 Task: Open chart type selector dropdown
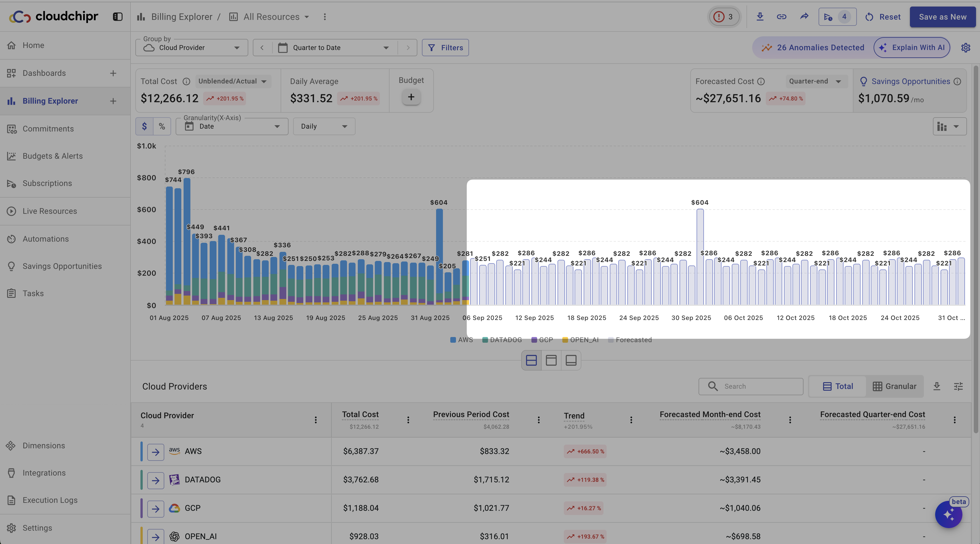pos(950,126)
